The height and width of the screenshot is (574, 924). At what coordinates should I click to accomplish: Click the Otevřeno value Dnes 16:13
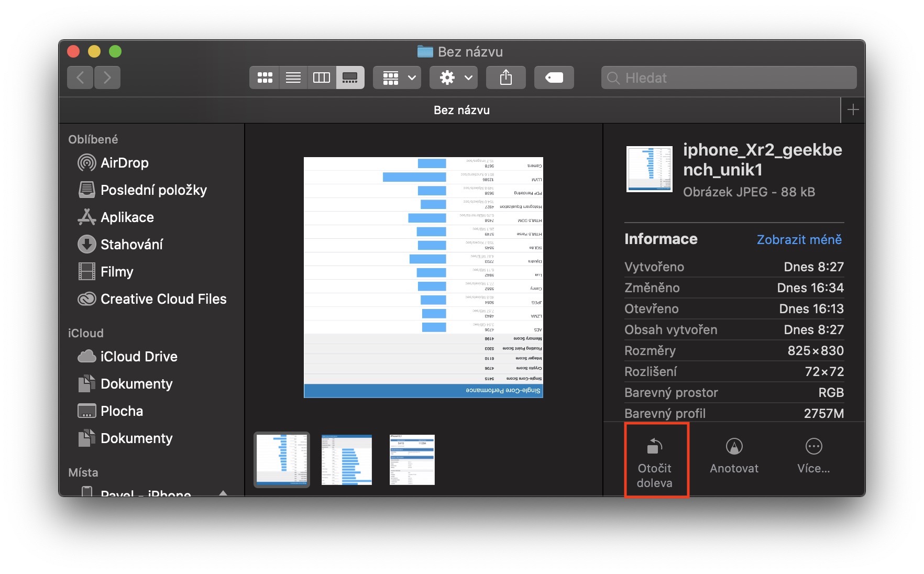[811, 309]
